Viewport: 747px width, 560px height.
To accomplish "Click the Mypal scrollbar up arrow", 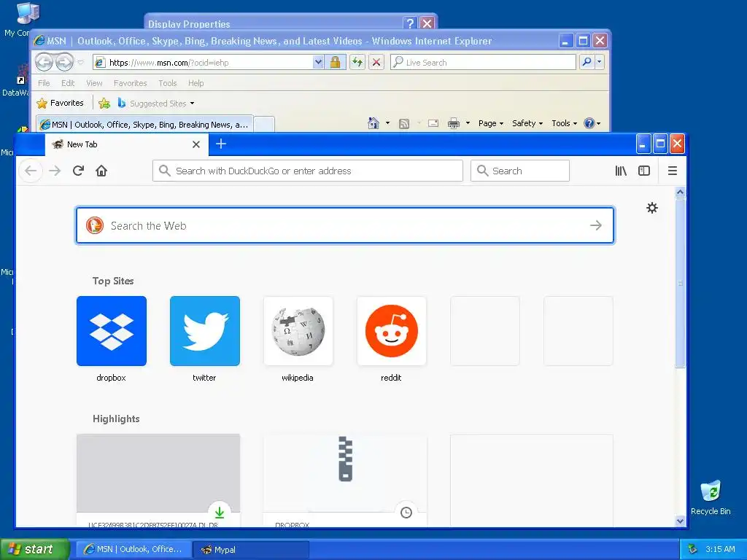I will click(681, 192).
